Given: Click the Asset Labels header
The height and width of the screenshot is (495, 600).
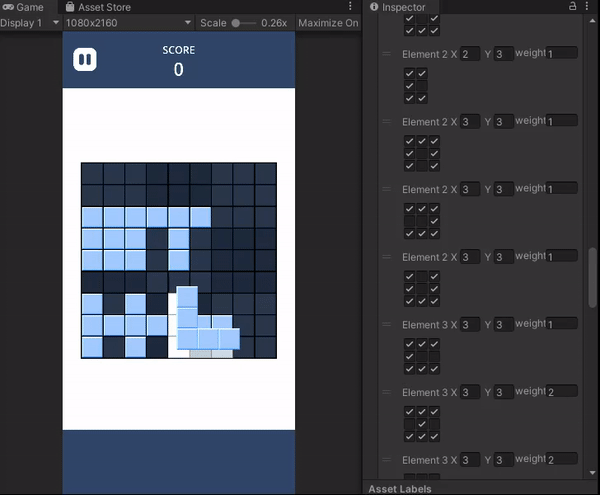Looking at the screenshot, I should click(x=399, y=488).
